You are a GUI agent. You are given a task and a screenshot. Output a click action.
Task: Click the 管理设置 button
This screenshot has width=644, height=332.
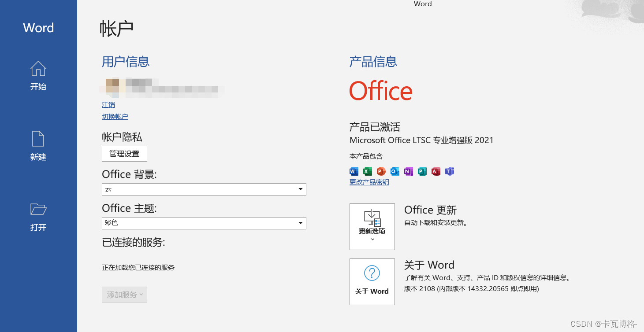[x=124, y=154]
